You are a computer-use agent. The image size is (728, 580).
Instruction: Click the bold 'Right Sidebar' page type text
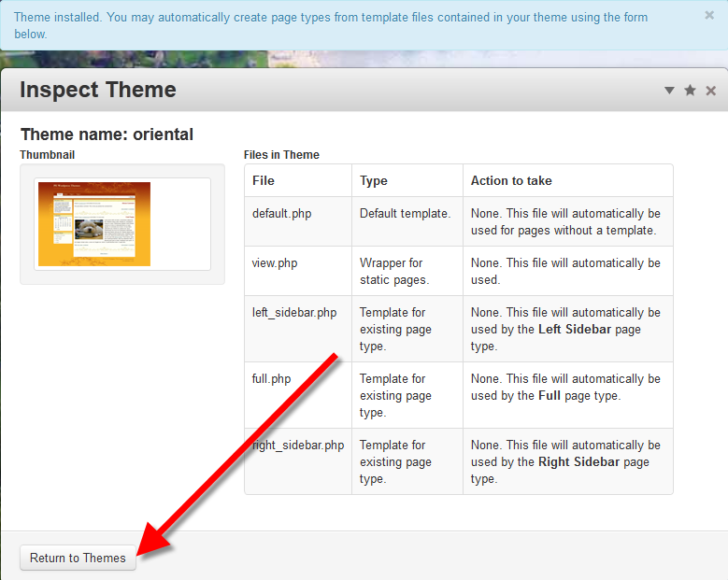click(x=581, y=461)
